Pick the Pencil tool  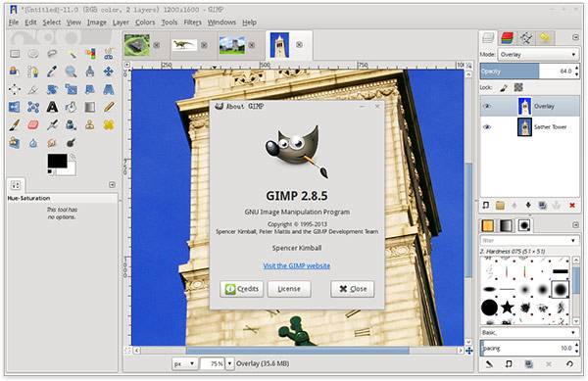[x=109, y=107]
